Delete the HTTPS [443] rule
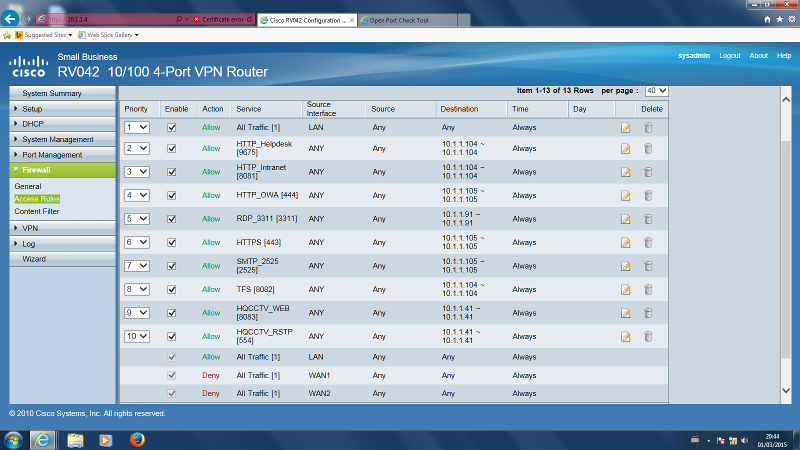The height and width of the screenshot is (450, 800). [x=648, y=242]
